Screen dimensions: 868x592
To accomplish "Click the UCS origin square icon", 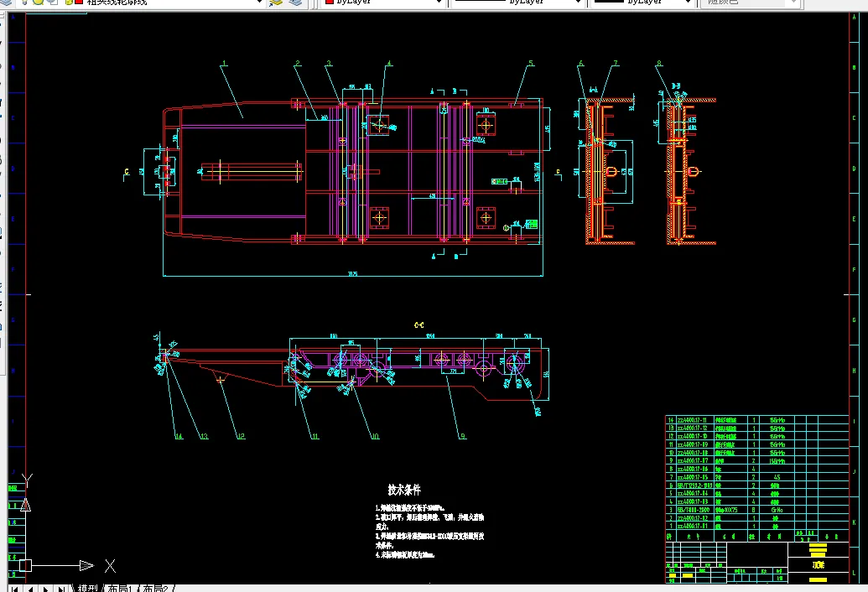I will pyautogui.click(x=25, y=565).
